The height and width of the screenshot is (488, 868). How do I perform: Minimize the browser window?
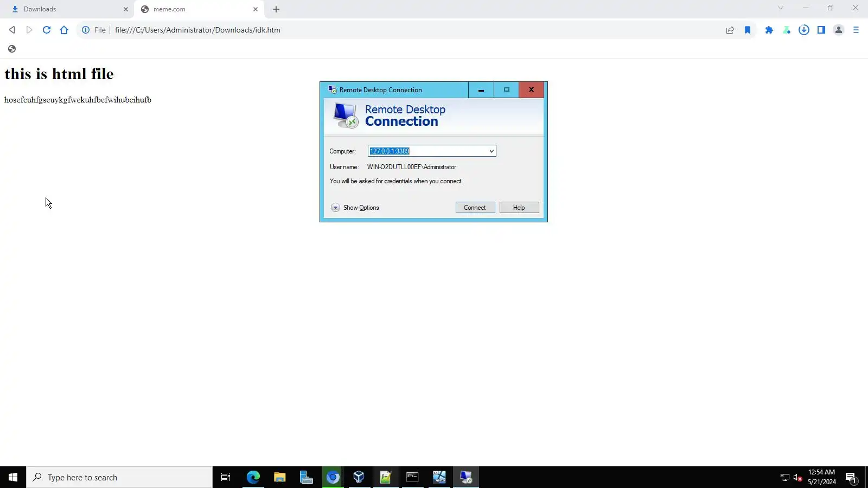(x=806, y=8)
